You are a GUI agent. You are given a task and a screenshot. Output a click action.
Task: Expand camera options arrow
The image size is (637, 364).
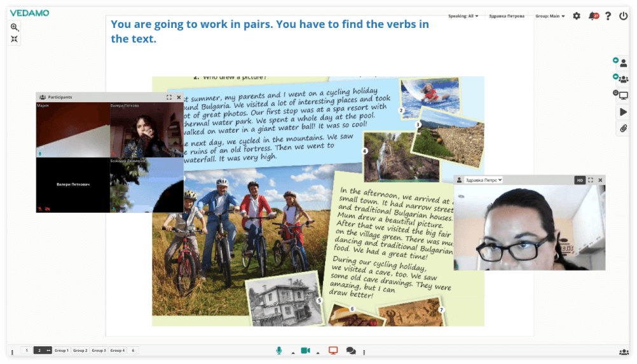pos(318,353)
